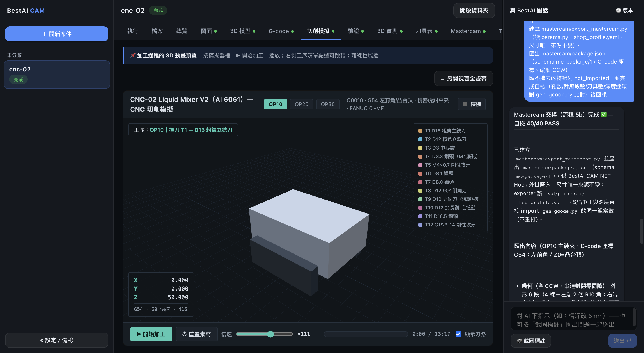
Task: Switch to the 檔案 tab
Action: [157, 31]
